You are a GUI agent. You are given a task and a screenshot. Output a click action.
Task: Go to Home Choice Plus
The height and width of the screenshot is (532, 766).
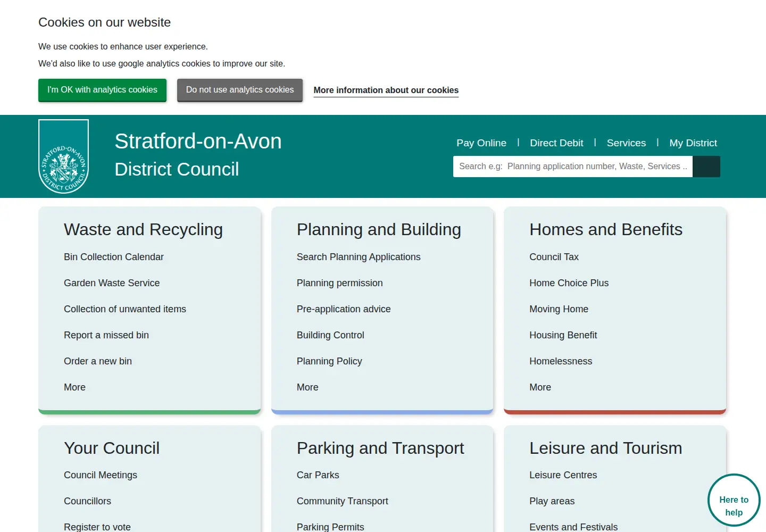[569, 283]
